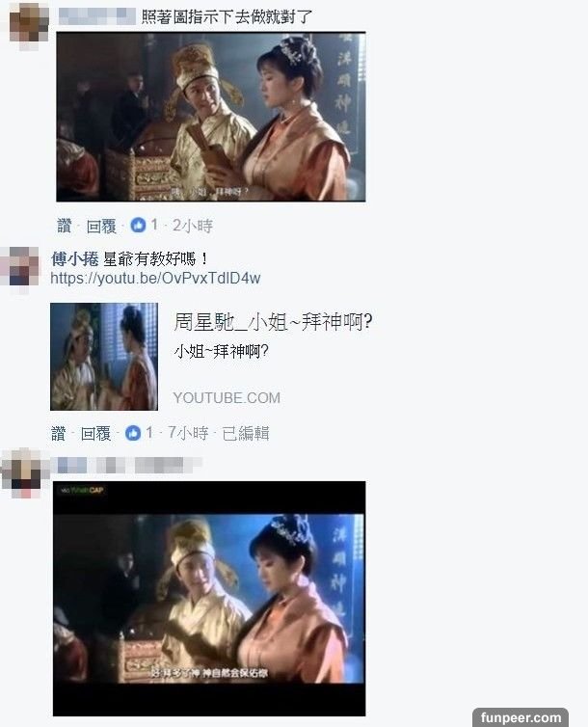
Task: Open the first commenter's blurred avatar
Action: (x=29, y=23)
